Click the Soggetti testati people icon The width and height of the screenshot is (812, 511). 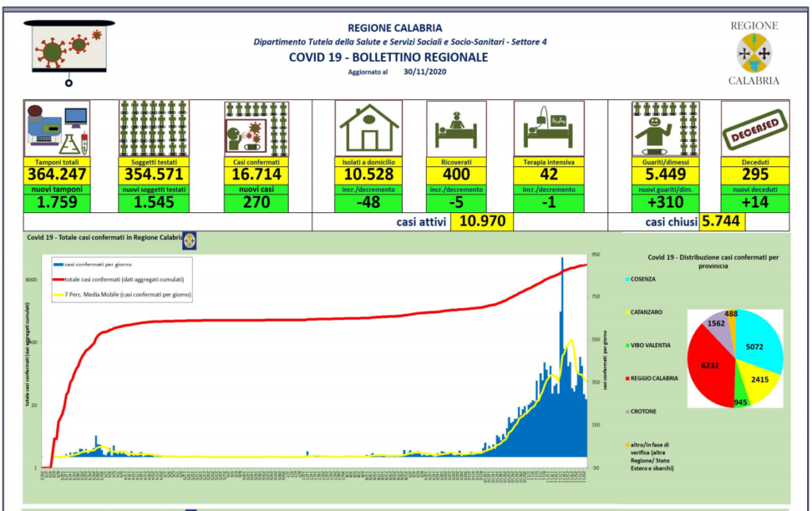pos(153,128)
